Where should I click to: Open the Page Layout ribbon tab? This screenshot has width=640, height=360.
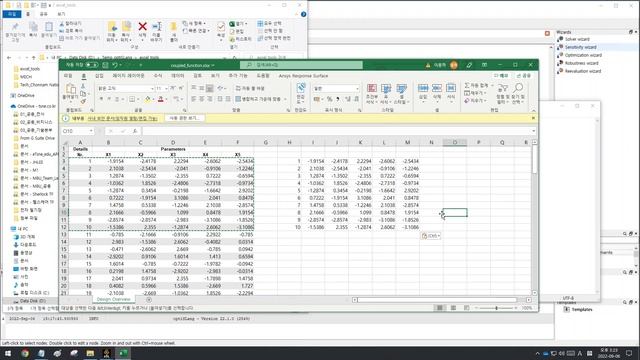coord(128,76)
